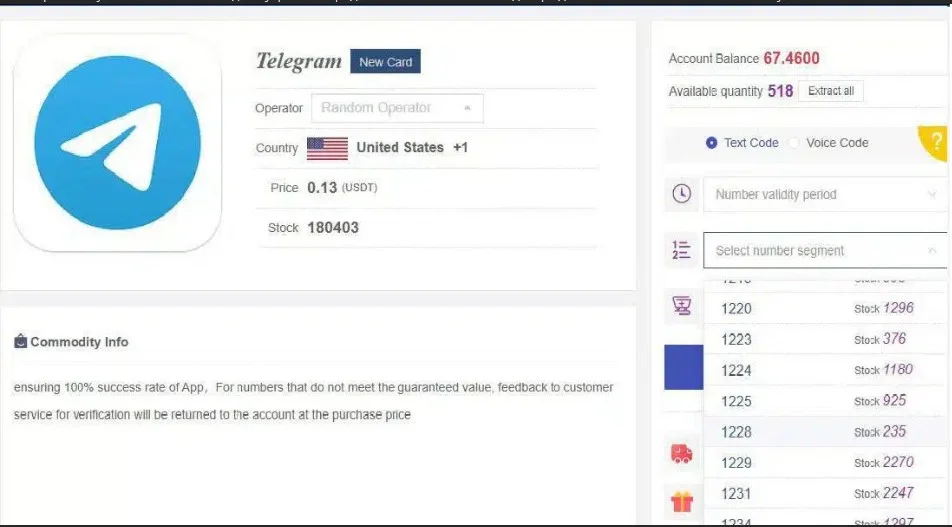Click the United States +1 country text
This screenshot has width=952, height=527.
click(x=412, y=148)
